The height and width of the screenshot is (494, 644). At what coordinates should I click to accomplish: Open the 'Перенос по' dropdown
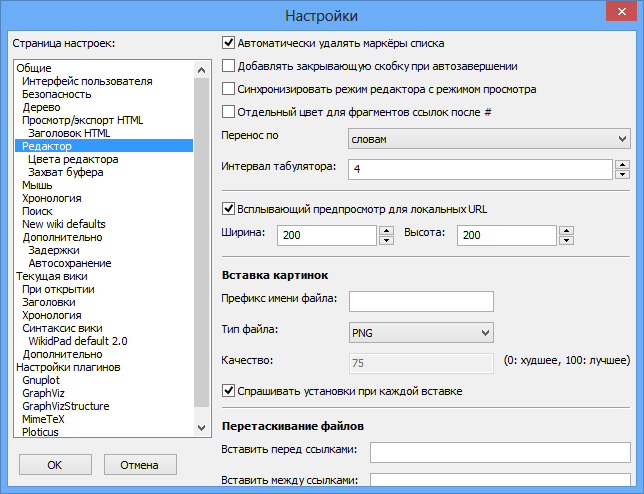(489, 139)
